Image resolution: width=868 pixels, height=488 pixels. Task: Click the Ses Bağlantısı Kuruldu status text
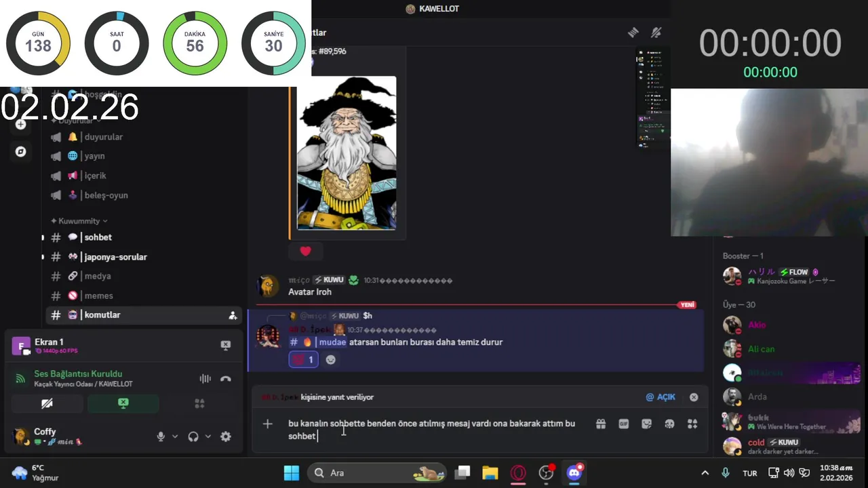point(78,373)
